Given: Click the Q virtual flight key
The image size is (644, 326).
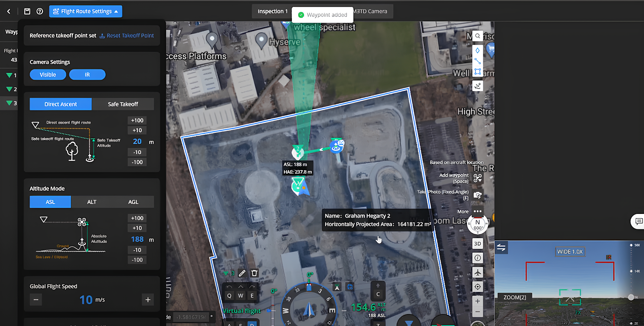Looking at the screenshot, I should 229,296.
